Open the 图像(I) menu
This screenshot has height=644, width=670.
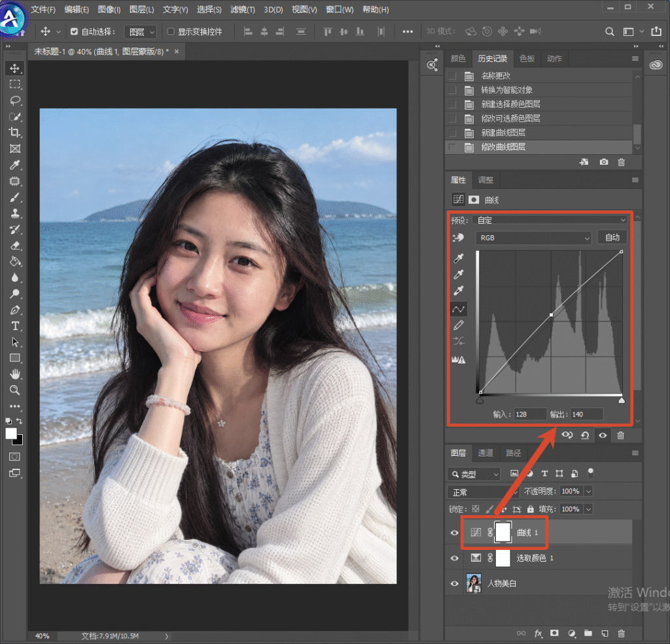point(109,9)
